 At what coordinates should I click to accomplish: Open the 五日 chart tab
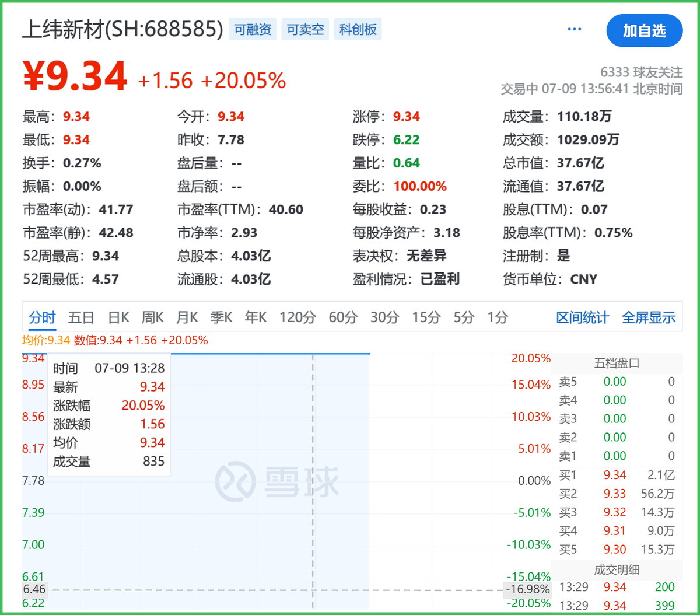tap(81, 317)
